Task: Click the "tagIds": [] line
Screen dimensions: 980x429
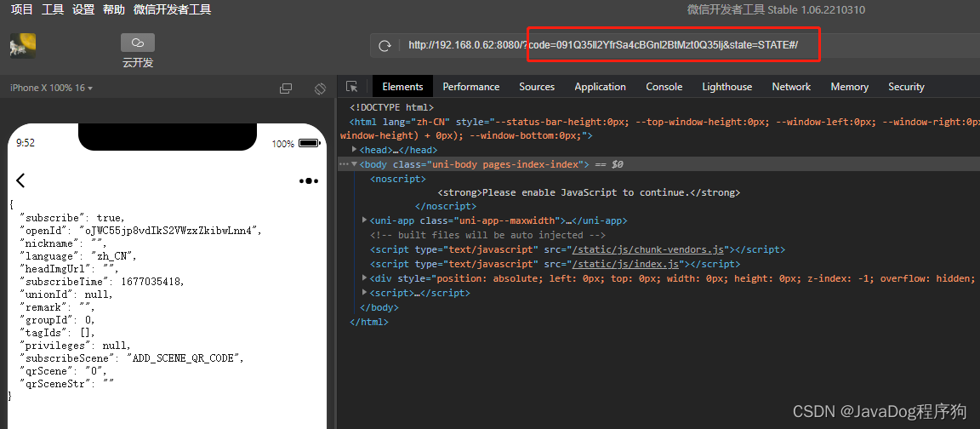Action: pyautogui.click(x=57, y=333)
